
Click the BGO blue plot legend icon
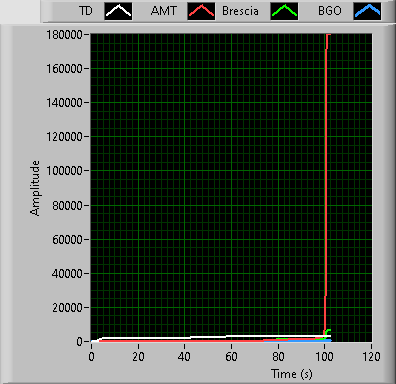[x=367, y=11]
